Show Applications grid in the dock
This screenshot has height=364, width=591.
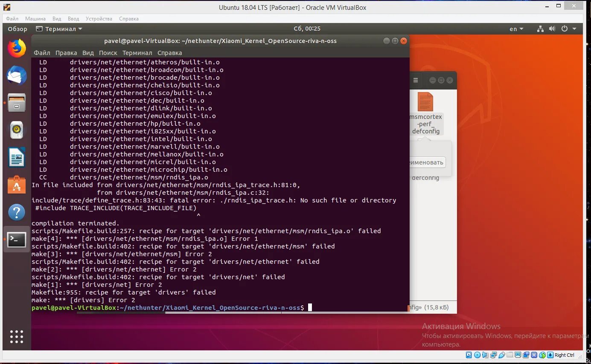click(x=17, y=337)
